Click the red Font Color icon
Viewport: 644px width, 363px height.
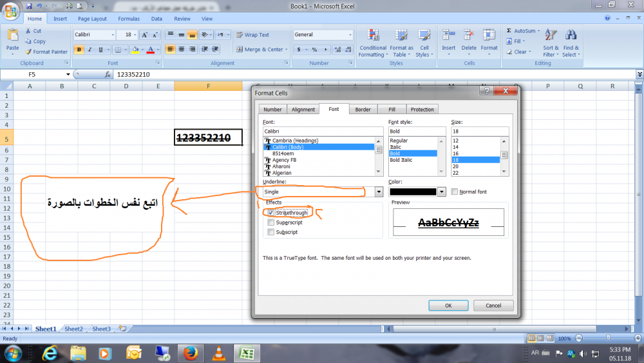pos(151,50)
